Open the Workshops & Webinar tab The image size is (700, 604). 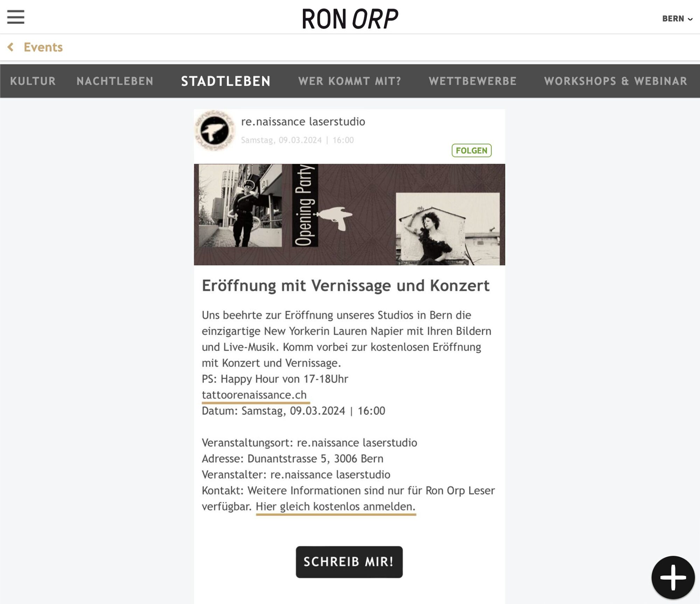616,81
